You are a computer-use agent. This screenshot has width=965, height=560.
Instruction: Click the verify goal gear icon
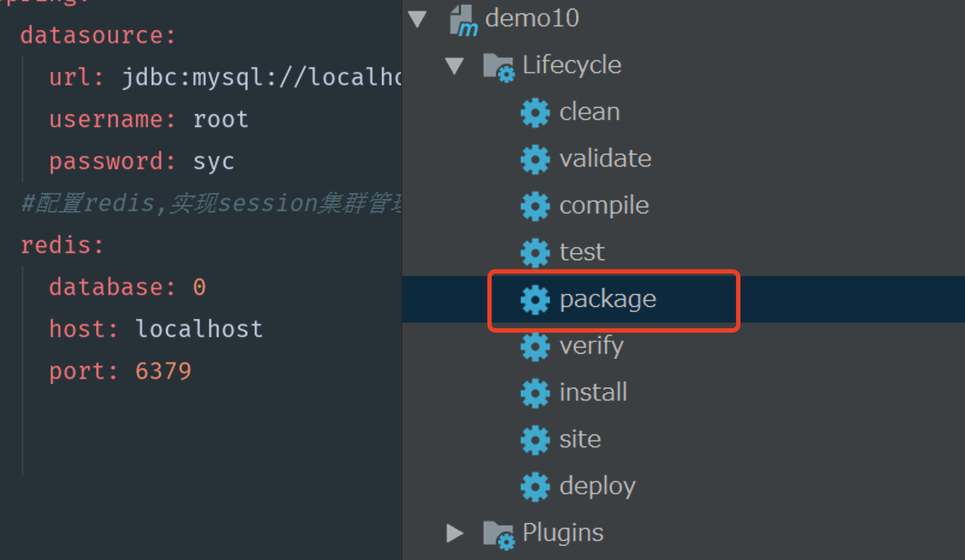click(x=534, y=347)
